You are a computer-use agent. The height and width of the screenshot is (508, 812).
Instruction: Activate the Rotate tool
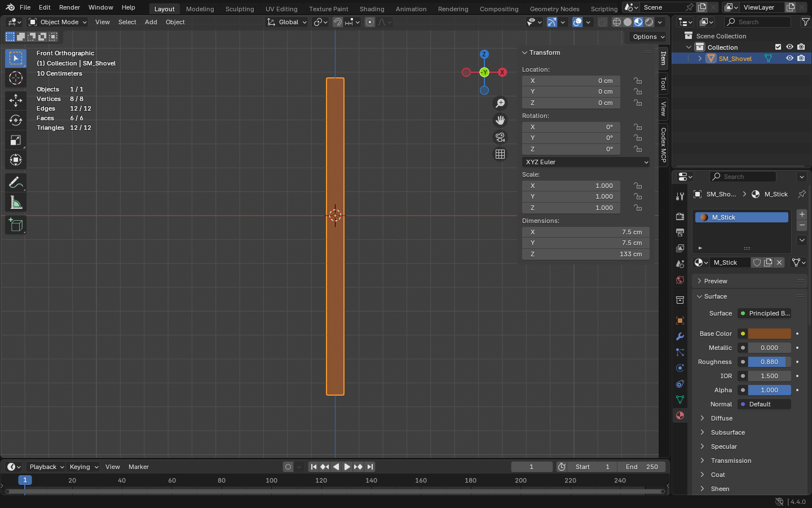(16, 120)
